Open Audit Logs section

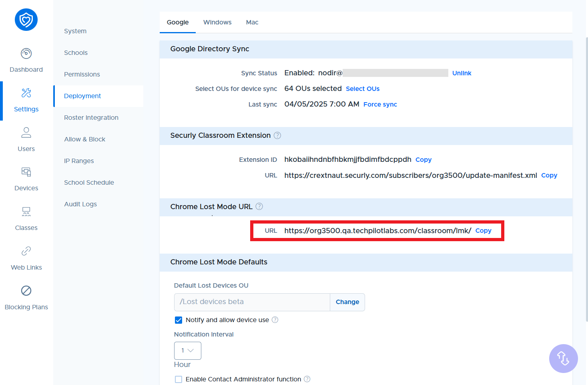coord(80,204)
